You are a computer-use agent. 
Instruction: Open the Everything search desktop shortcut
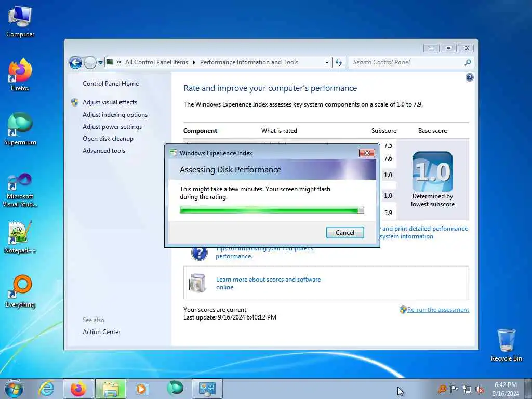click(x=20, y=291)
